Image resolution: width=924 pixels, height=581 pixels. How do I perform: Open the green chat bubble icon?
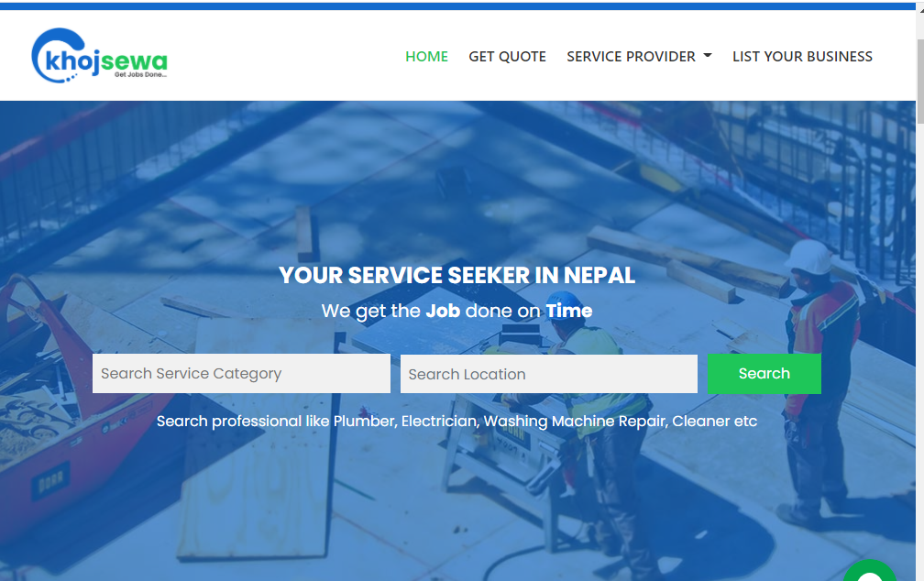click(x=870, y=570)
